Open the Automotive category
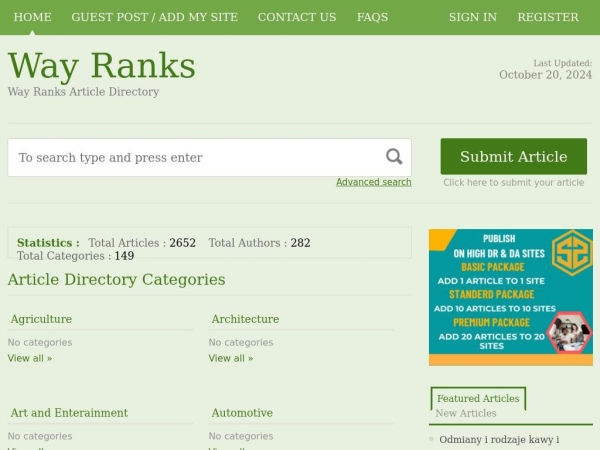Viewport: 600px width, 450px height. point(242,412)
